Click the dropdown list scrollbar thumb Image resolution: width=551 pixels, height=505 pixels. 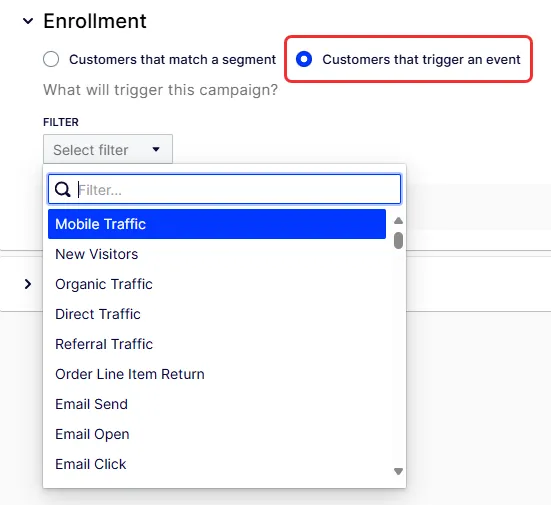tap(398, 240)
